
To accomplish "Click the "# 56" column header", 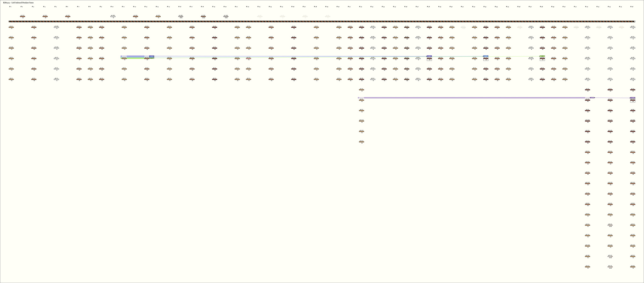I will pos(632,7).
